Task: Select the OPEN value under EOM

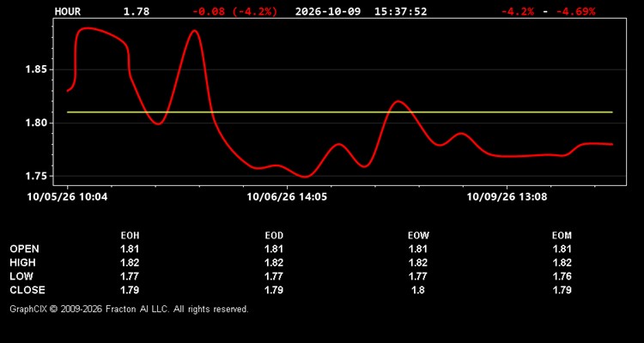Action: point(562,249)
